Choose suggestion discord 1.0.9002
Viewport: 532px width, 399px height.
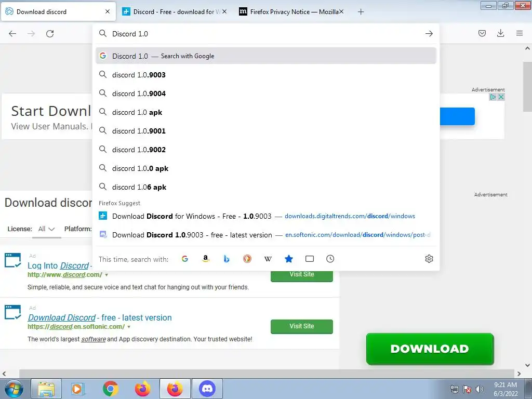[x=266, y=150]
